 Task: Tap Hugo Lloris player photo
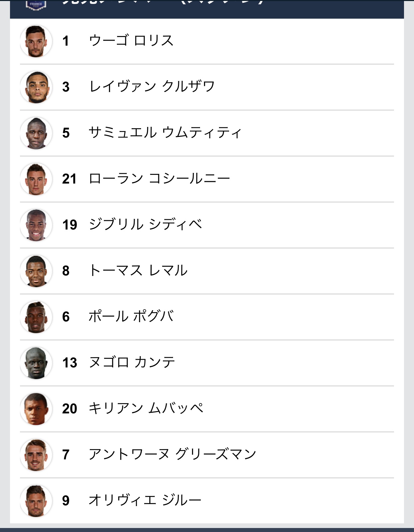point(36,41)
